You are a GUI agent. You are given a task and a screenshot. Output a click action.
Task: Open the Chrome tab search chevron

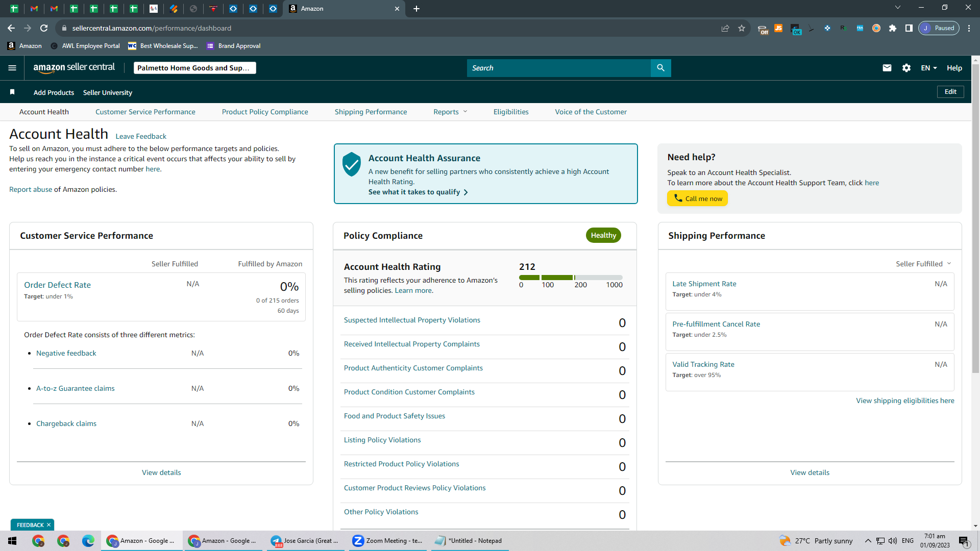pos(898,8)
